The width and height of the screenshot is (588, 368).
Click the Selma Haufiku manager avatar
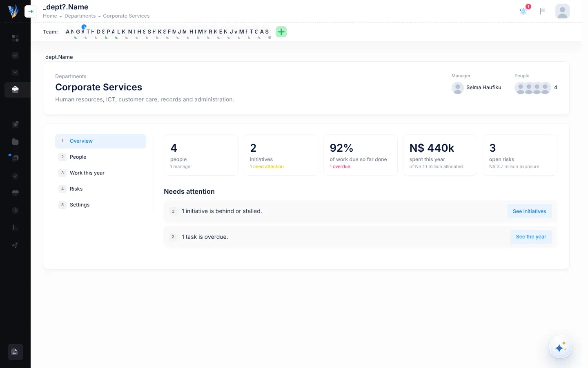(458, 88)
